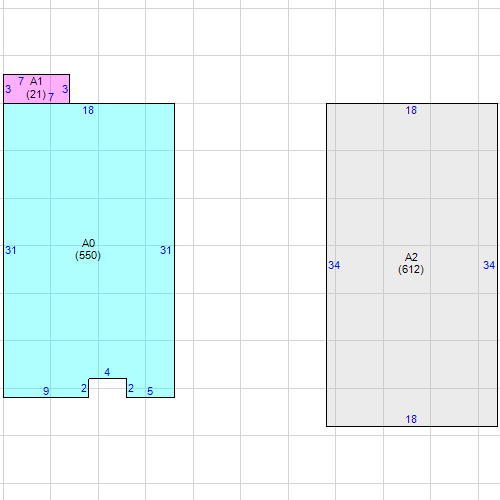Select the 3 dimension on A1's left edge

(8, 89)
